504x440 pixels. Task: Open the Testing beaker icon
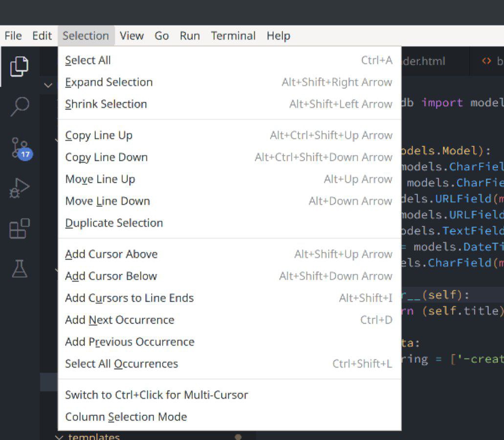(20, 266)
